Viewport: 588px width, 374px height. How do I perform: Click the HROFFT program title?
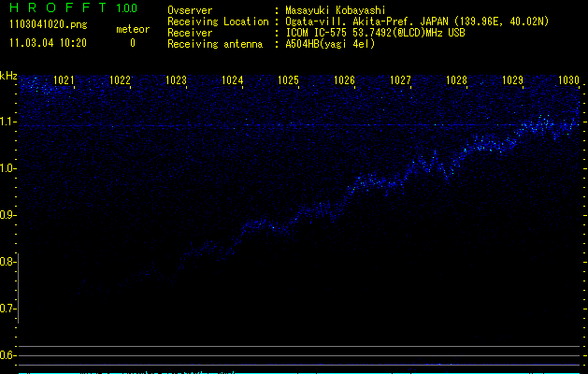click(x=58, y=7)
